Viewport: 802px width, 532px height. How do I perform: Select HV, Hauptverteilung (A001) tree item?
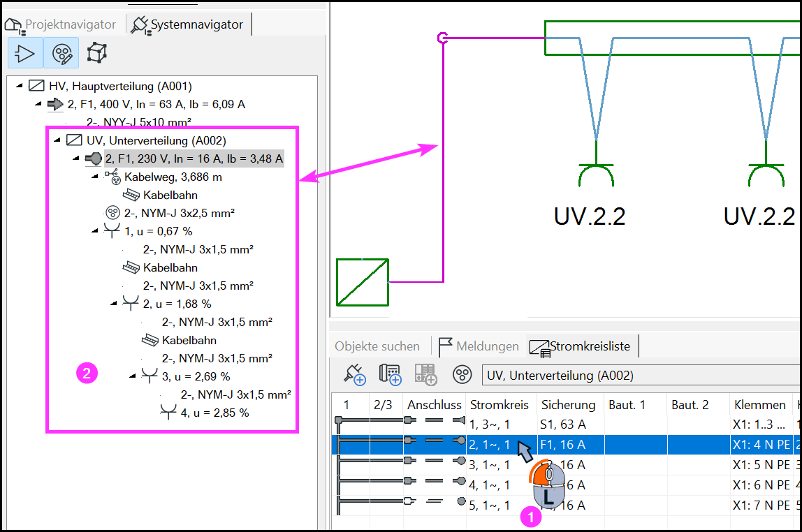point(120,86)
